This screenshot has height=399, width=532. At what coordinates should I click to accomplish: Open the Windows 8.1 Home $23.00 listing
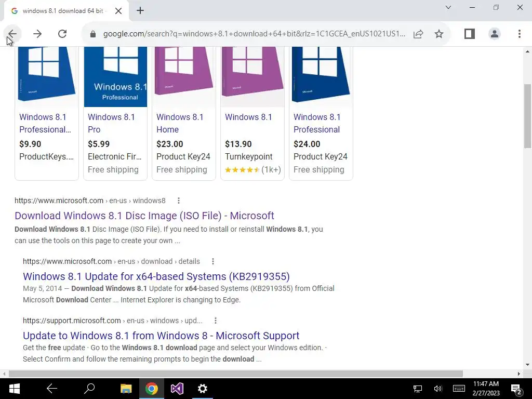[180, 123]
